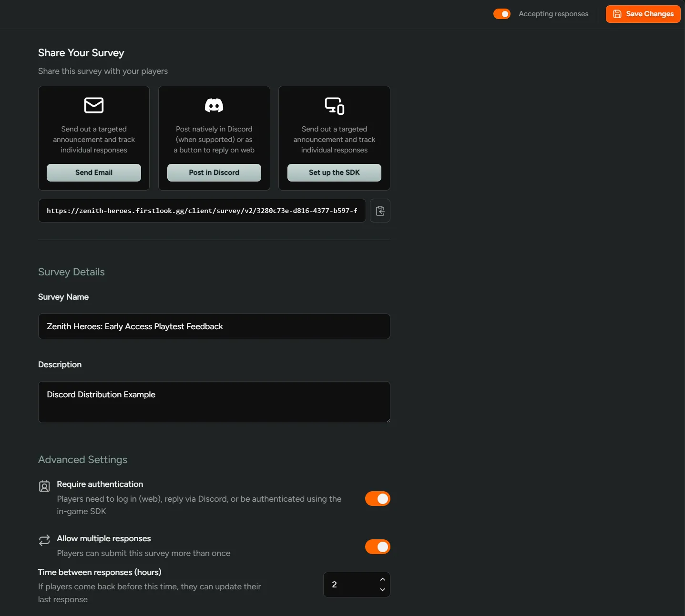
Task: Click inside the Description textarea
Action: pyautogui.click(x=214, y=402)
